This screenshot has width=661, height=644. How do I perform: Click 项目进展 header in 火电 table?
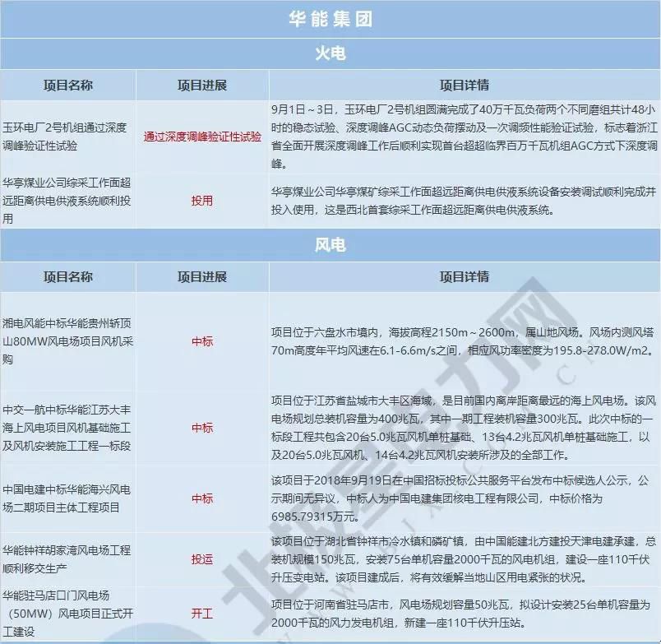pyautogui.click(x=202, y=86)
